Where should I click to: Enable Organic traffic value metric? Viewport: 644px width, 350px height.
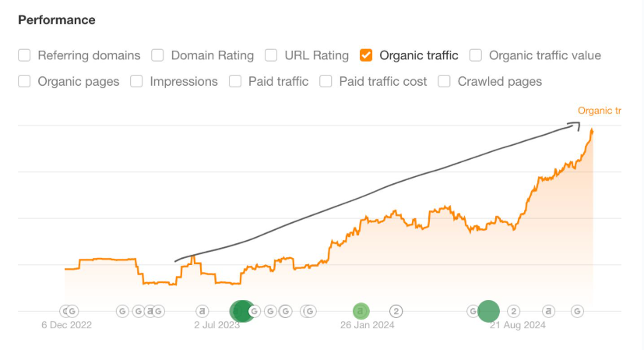476,55
